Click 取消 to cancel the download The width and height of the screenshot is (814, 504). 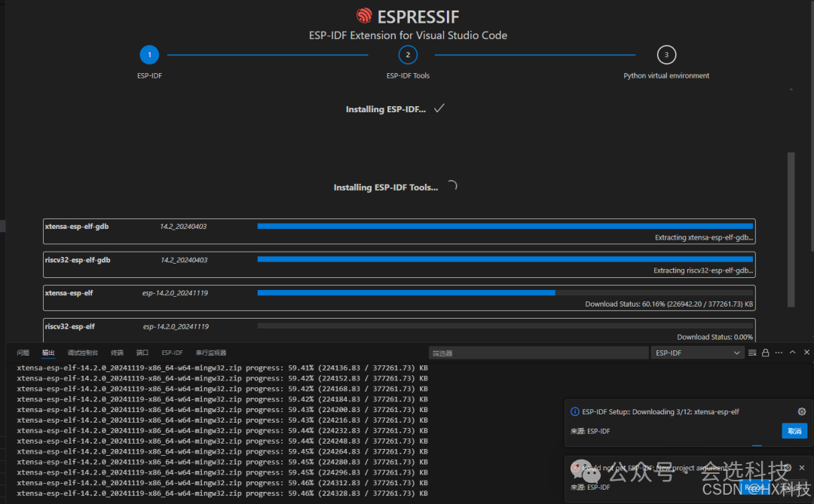point(794,431)
